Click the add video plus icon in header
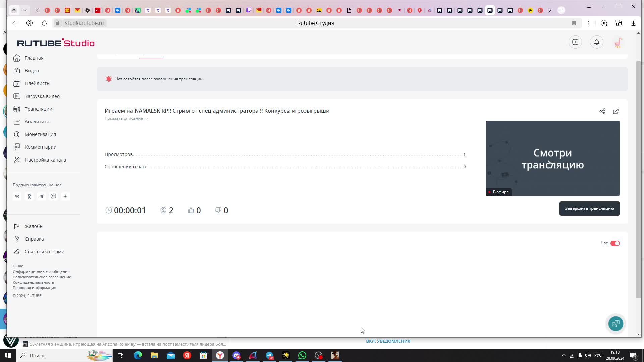644x362 pixels. tap(575, 42)
